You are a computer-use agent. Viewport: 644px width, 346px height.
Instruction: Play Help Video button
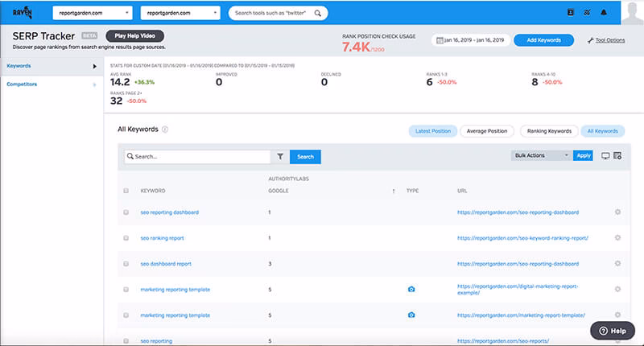134,36
